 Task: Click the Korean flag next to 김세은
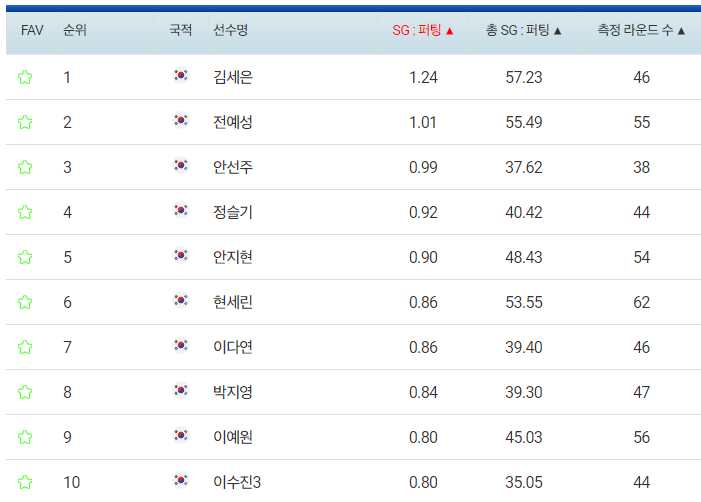[x=181, y=75]
